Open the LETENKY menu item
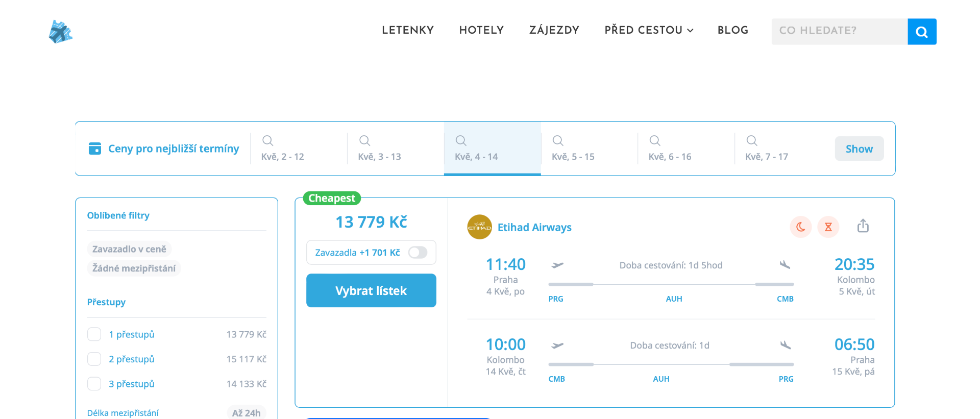The image size is (980, 419). tap(407, 31)
